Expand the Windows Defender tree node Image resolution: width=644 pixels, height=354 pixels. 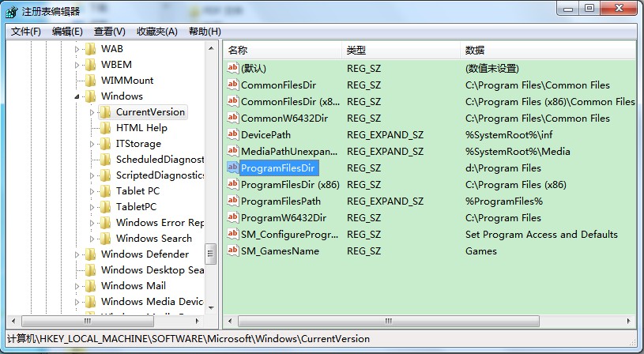click(x=77, y=254)
